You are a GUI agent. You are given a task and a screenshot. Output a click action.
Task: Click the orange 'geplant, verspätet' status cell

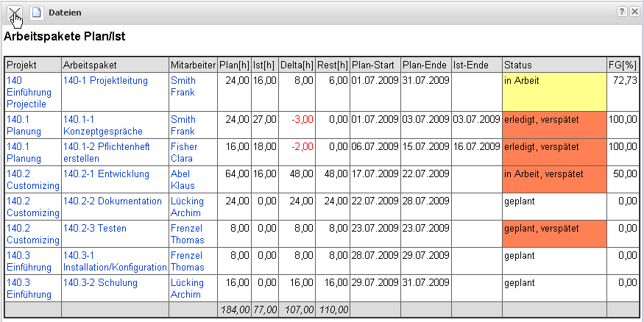[x=554, y=234]
